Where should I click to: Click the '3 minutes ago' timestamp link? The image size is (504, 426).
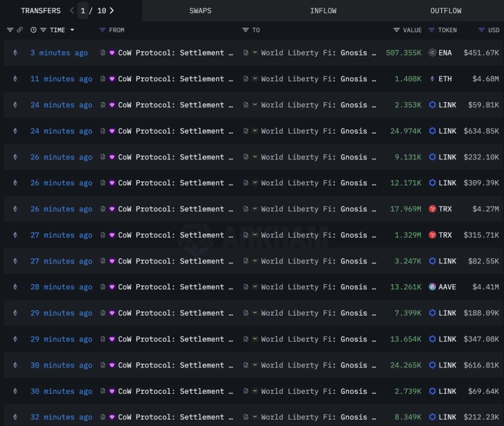(59, 53)
